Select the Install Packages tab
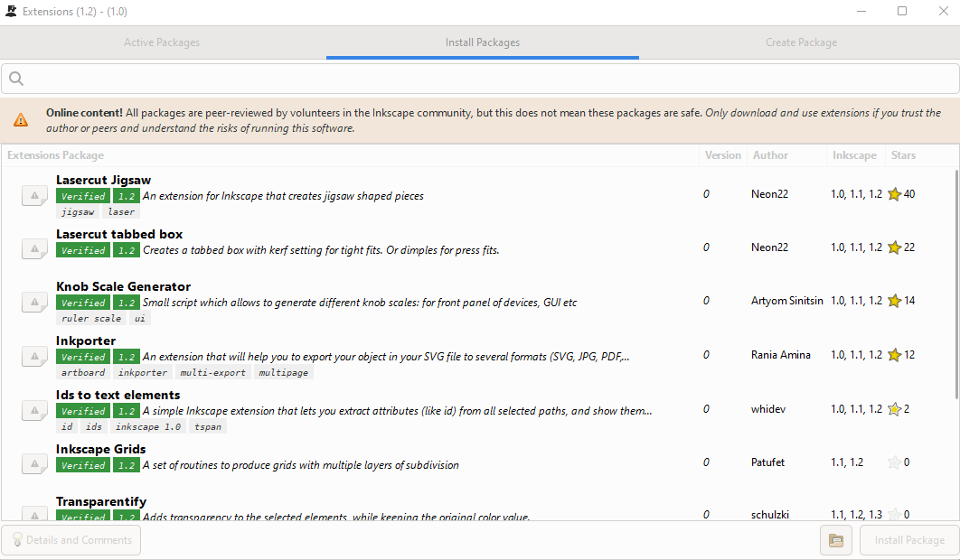 click(483, 42)
